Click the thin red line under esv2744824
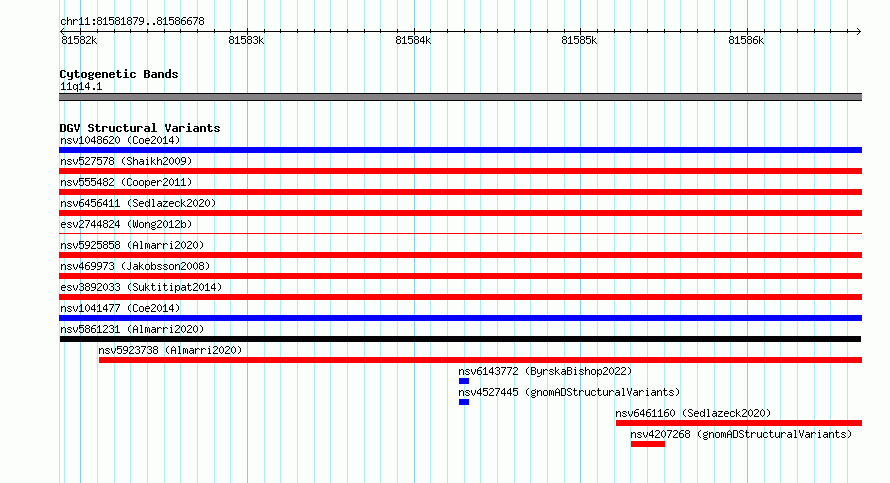This screenshot has width=890, height=483. pyautogui.click(x=460, y=233)
